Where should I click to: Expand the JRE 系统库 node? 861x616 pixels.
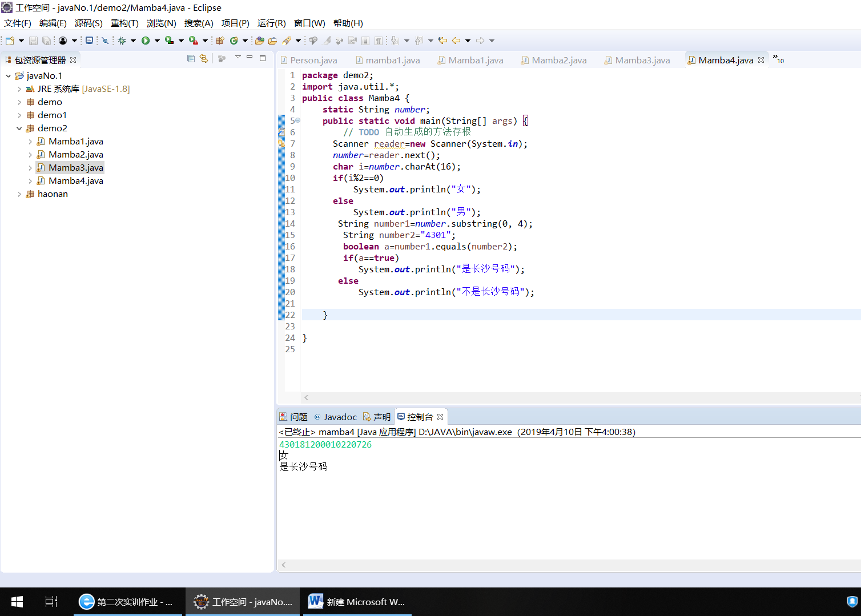pyautogui.click(x=19, y=89)
